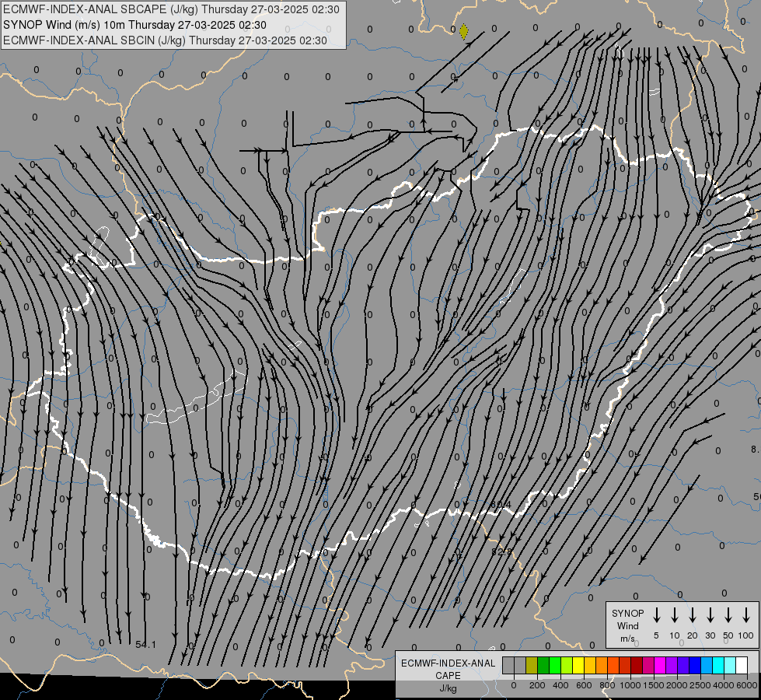This screenshot has width=761, height=700.
Task: Select the pure blue CAPE swatch before 2500
Action: (696, 666)
